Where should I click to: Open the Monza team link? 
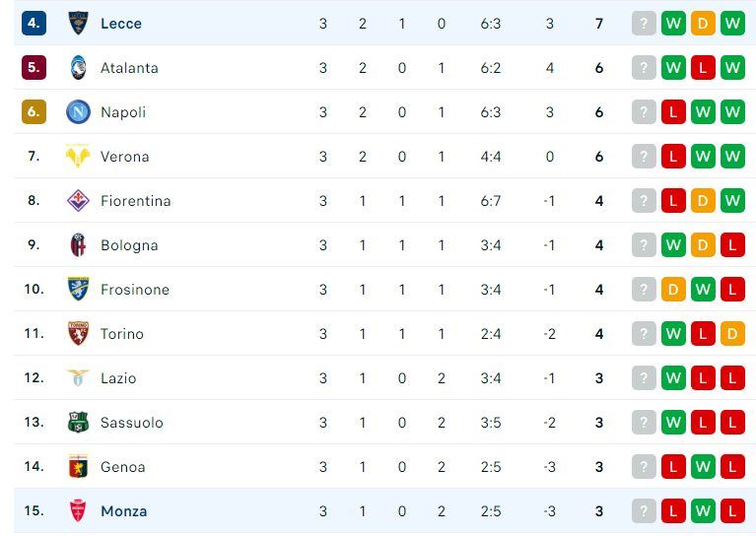[124, 511]
